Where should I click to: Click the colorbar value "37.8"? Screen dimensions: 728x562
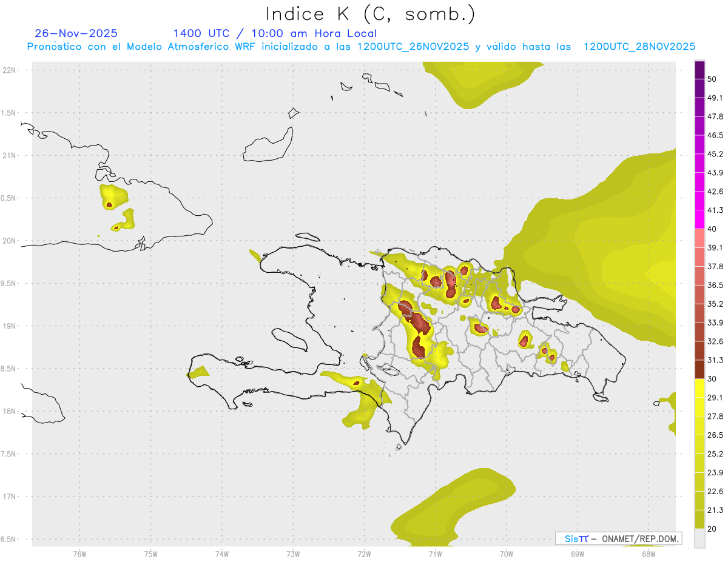[x=715, y=266]
